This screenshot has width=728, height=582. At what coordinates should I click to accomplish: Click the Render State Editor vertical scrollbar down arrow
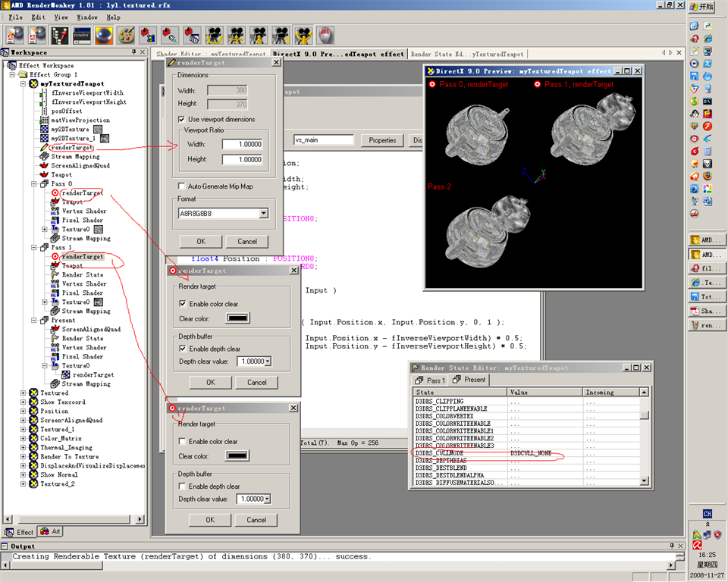644,480
